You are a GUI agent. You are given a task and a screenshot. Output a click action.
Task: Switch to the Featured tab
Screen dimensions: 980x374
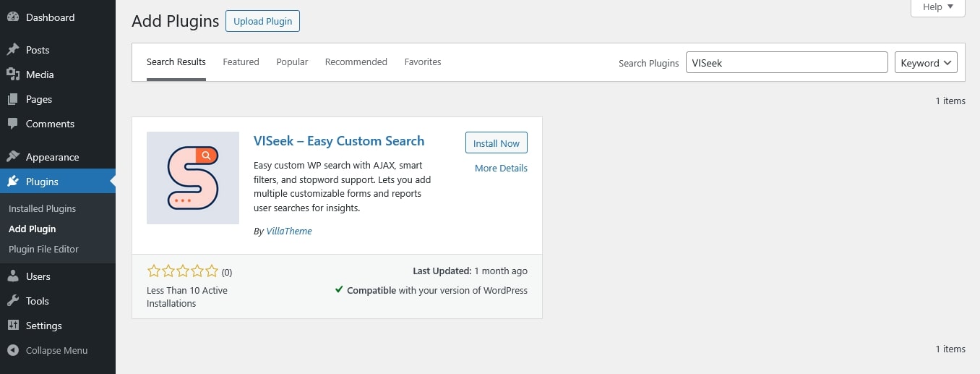(241, 62)
